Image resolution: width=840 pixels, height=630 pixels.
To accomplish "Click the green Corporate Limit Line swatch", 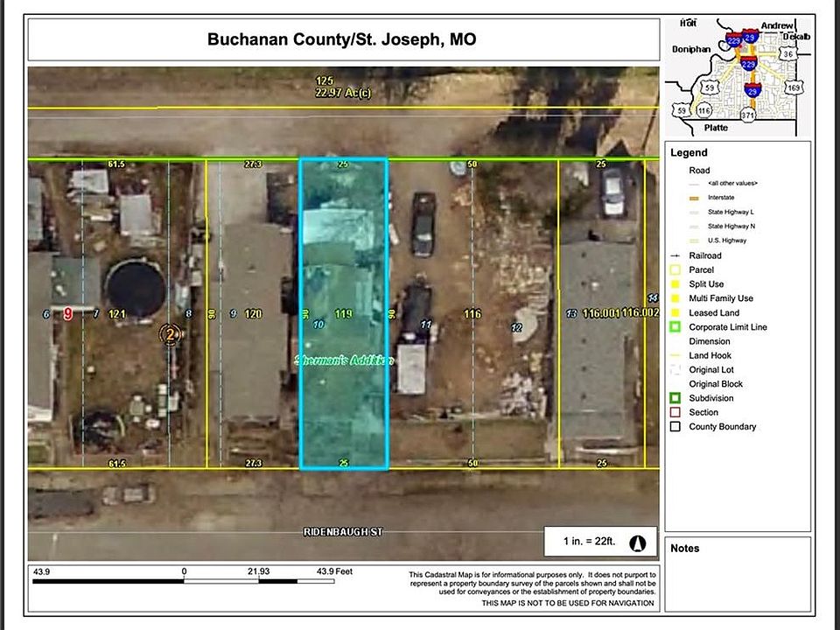I will (675, 327).
